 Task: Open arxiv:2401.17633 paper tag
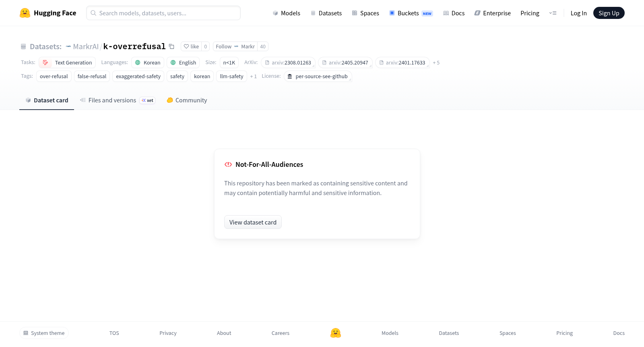[x=402, y=62]
